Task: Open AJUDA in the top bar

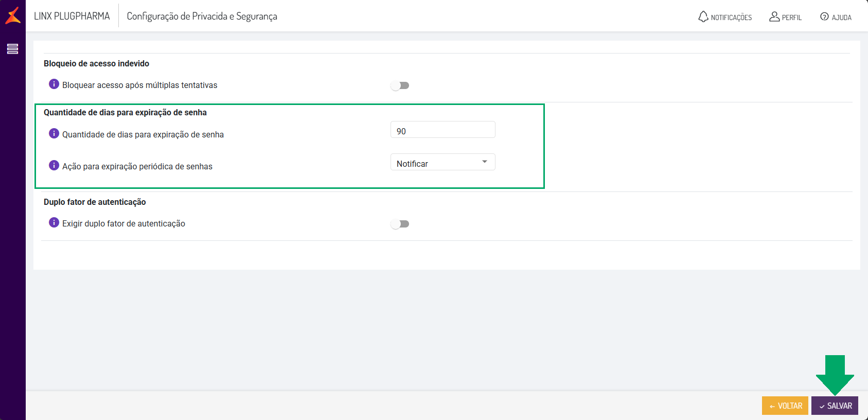Action: point(841,17)
